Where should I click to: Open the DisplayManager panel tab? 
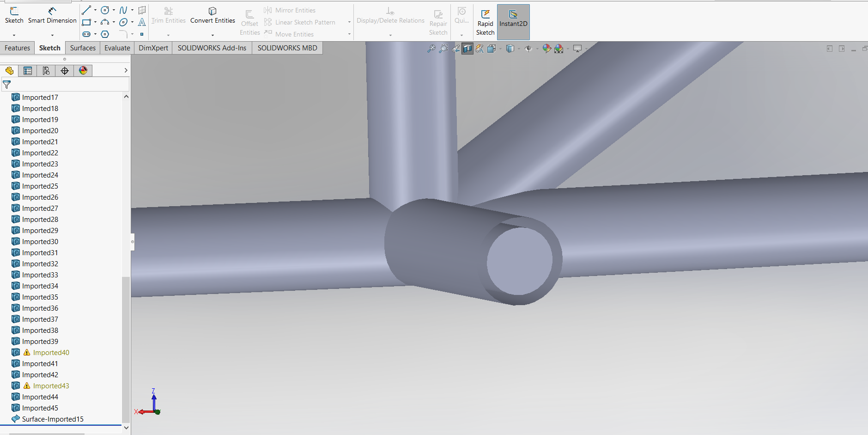click(x=83, y=70)
